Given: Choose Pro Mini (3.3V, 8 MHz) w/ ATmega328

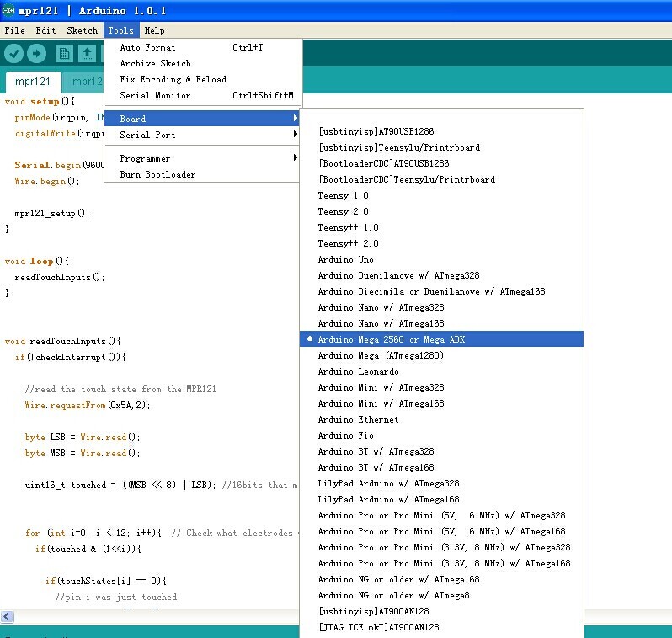Looking at the screenshot, I should point(441,548).
